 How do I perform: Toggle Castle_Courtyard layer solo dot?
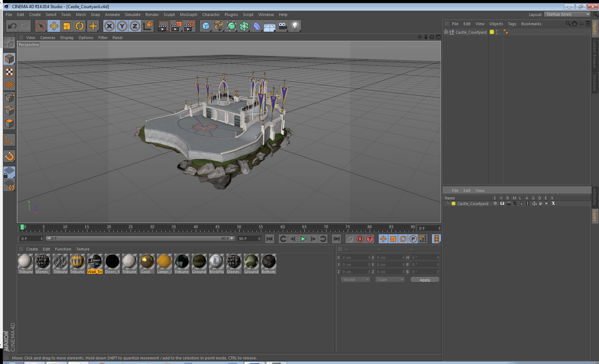pos(495,204)
